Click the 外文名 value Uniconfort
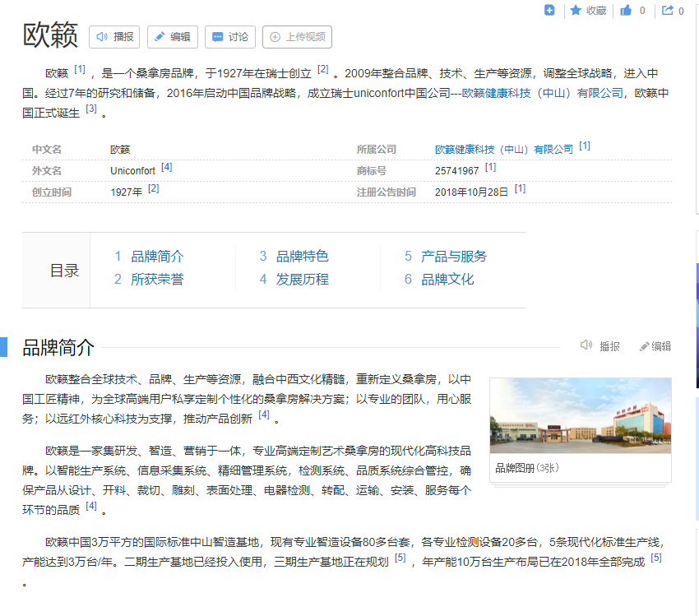This screenshot has width=699, height=616. (133, 171)
